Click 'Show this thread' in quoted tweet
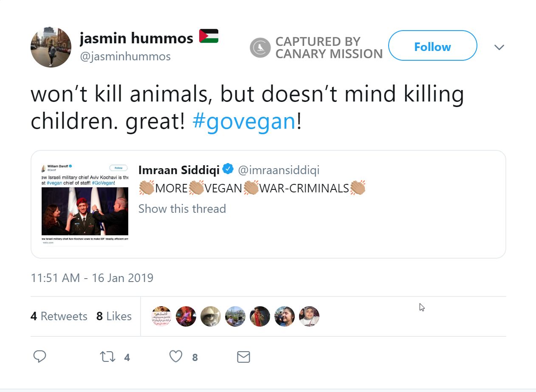536x392 pixels. tap(182, 209)
